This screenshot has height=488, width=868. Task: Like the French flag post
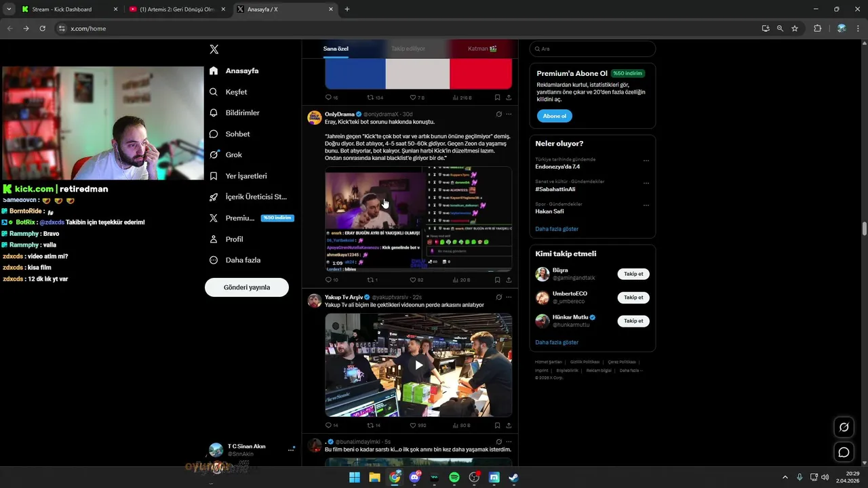click(x=416, y=98)
